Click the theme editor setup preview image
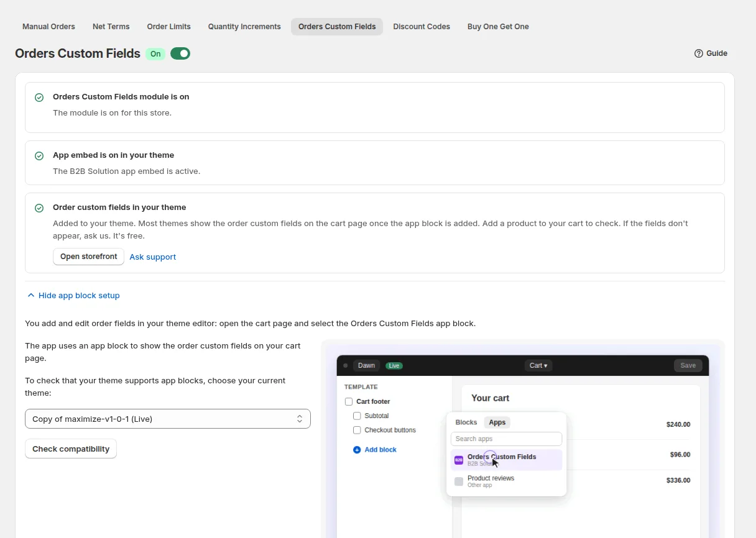The image size is (756, 538). pos(523,439)
